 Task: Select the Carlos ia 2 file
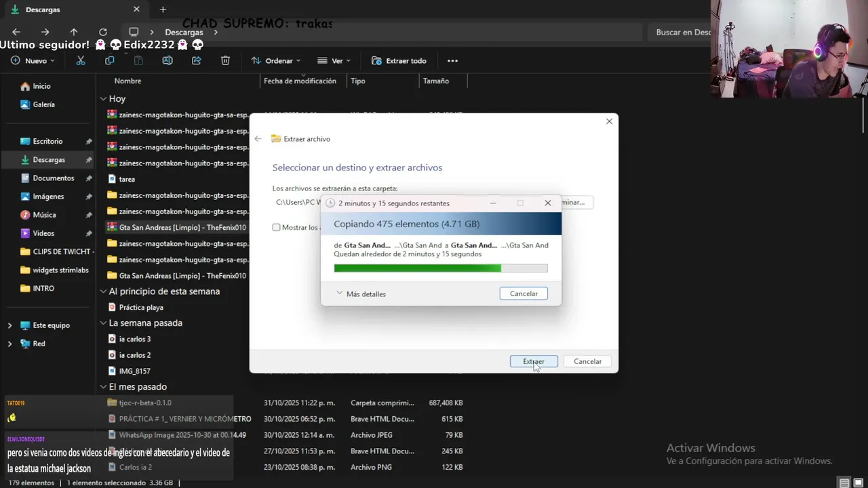coord(130,467)
